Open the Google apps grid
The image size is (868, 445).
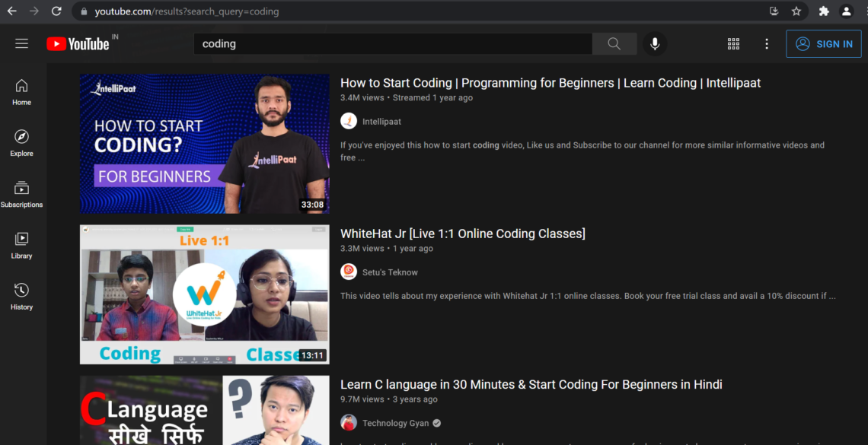[x=733, y=43]
